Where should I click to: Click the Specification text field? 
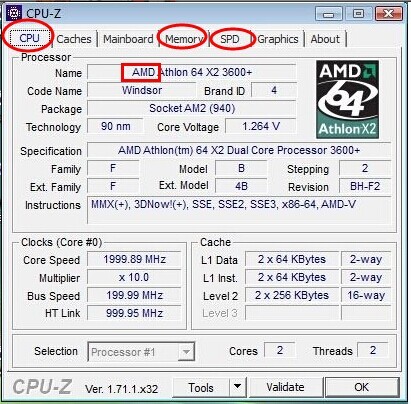coord(239,150)
